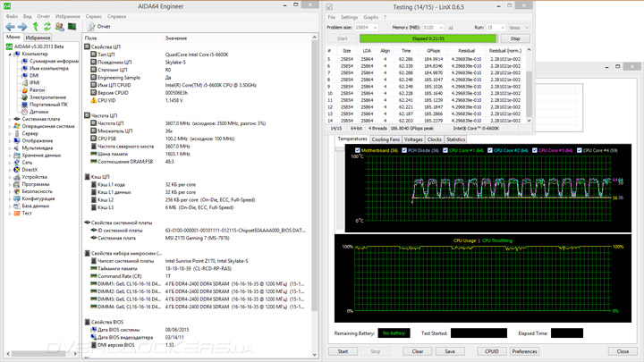Open the DMI node in tree
Screen dimensions: 644x362
click(x=34, y=75)
